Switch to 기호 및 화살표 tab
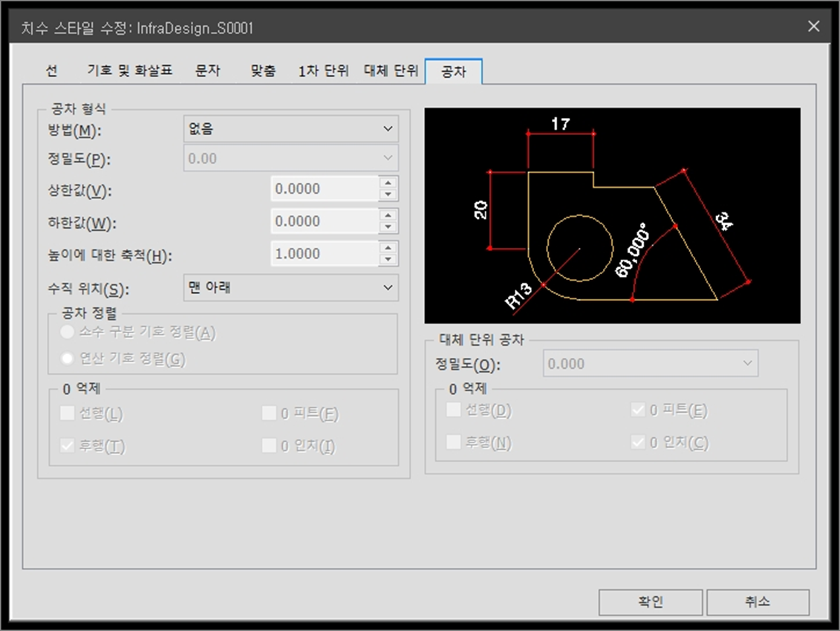The height and width of the screenshot is (631, 840). pyautogui.click(x=130, y=71)
